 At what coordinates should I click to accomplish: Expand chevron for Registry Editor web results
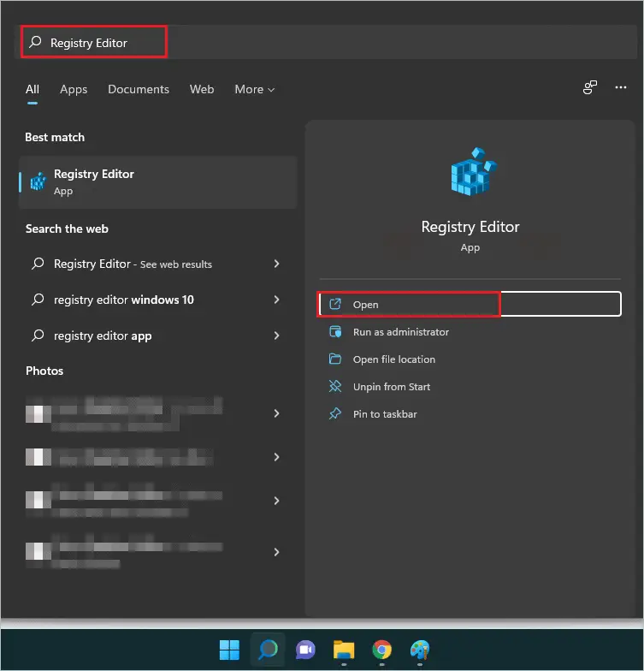click(x=277, y=264)
